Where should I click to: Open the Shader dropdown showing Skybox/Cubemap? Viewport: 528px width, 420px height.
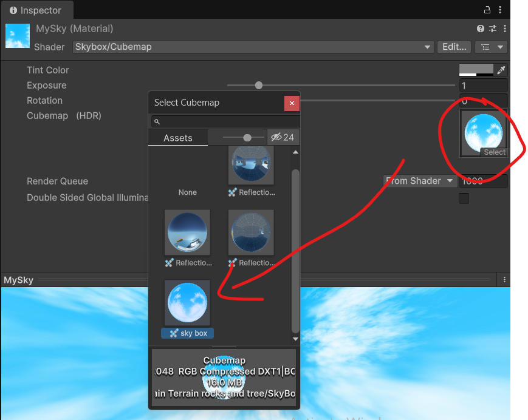253,47
